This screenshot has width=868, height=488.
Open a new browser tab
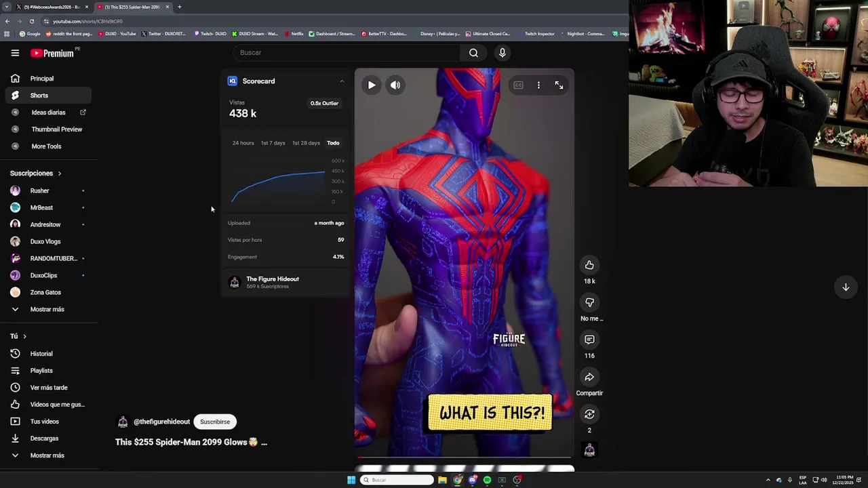180,7
